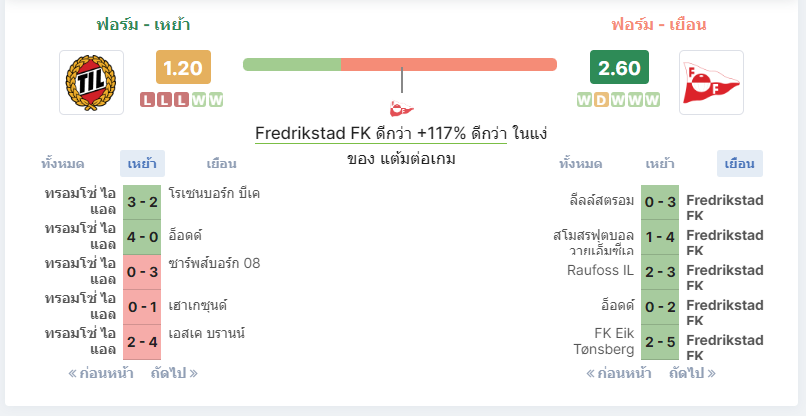Select ทั้งหมด tab in away form section
Screen dimensions: 806x416
click(x=580, y=164)
